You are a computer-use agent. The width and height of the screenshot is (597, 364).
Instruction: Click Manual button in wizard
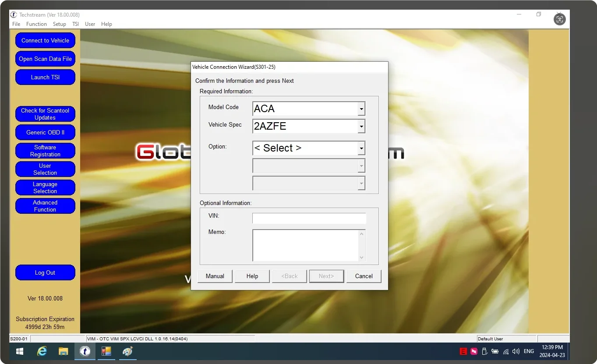pos(215,276)
